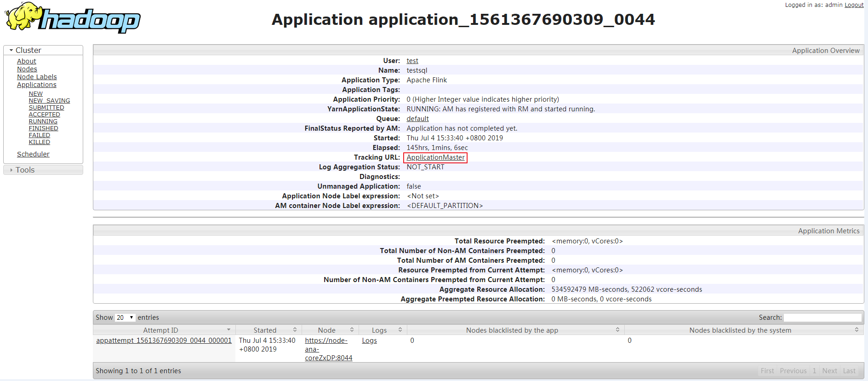Click the Search input field
The height and width of the screenshot is (381, 868).
click(822, 317)
